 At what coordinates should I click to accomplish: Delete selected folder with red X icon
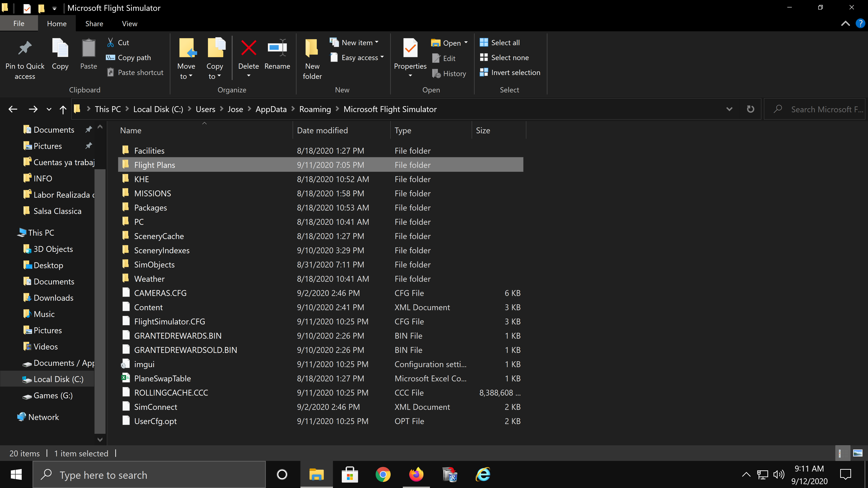249,48
